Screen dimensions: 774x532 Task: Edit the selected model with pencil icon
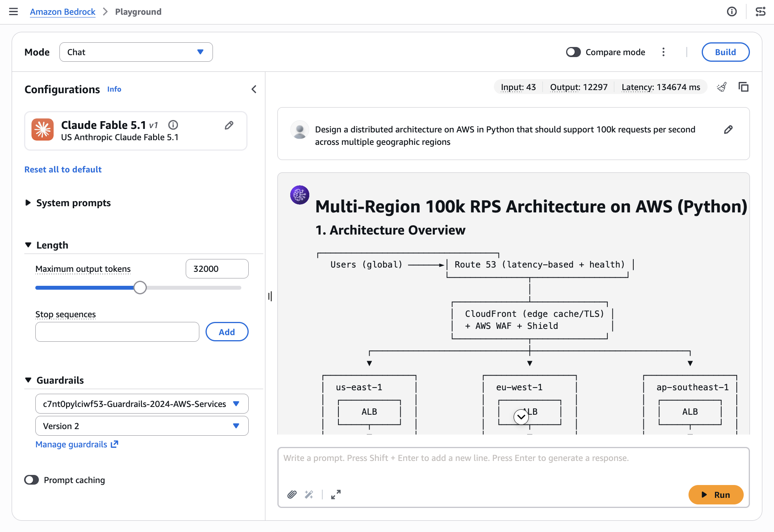229,125
